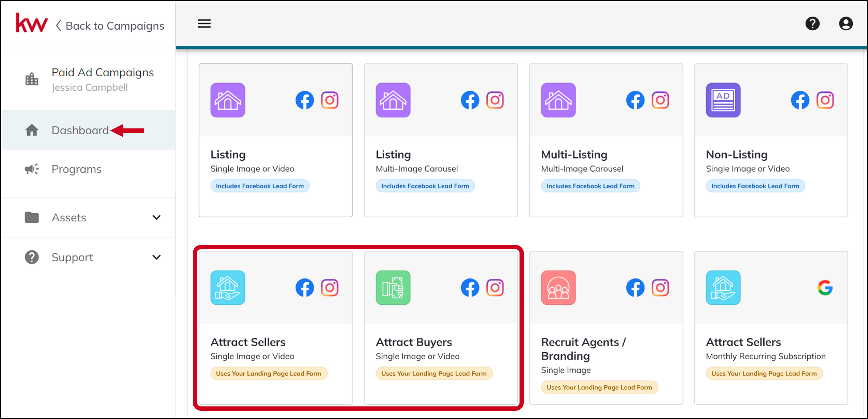This screenshot has height=419, width=868.
Task: Click red people icon on Recruit Agents card
Action: 558,288
